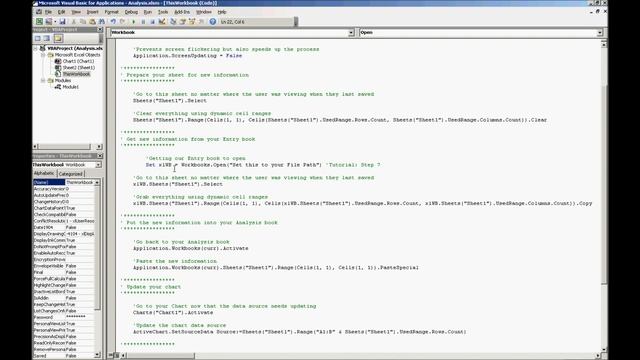Click View Object icon in Project panel
Image resolution: width=640 pixels, height=360 pixels.
[47, 38]
